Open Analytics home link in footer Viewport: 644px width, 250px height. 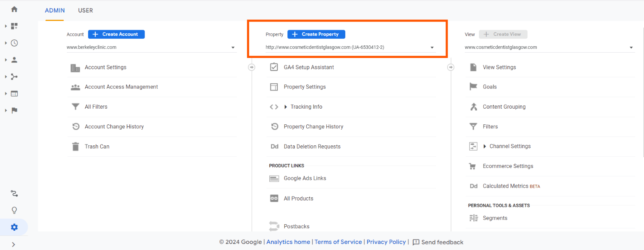(288, 242)
